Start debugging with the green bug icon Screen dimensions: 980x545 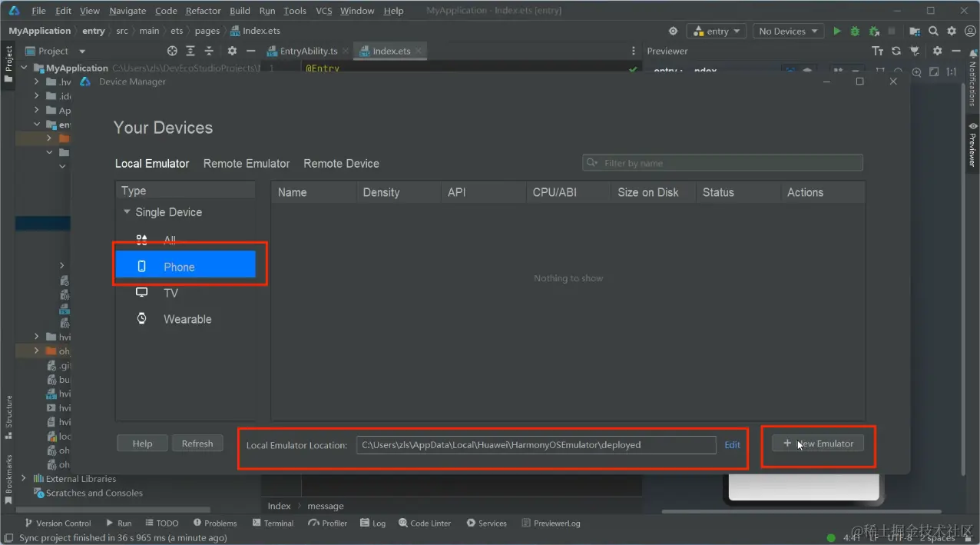pyautogui.click(x=855, y=32)
